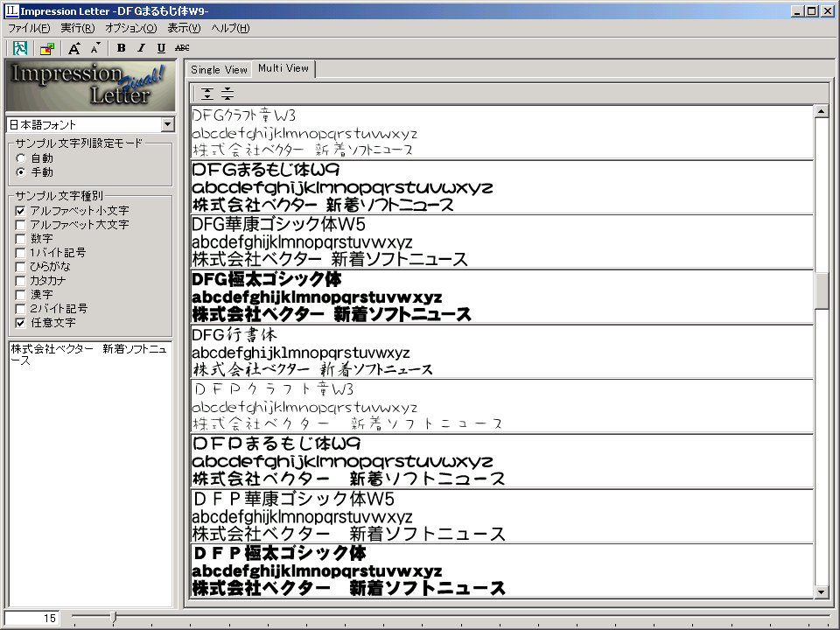Enable 2バイト記号 checkbox
The width and height of the screenshot is (840, 630).
coord(20,309)
